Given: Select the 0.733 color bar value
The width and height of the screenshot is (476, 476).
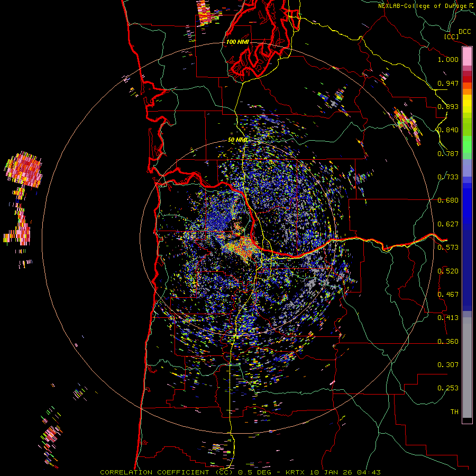Looking at the screenshot, I should coord(448,177).
